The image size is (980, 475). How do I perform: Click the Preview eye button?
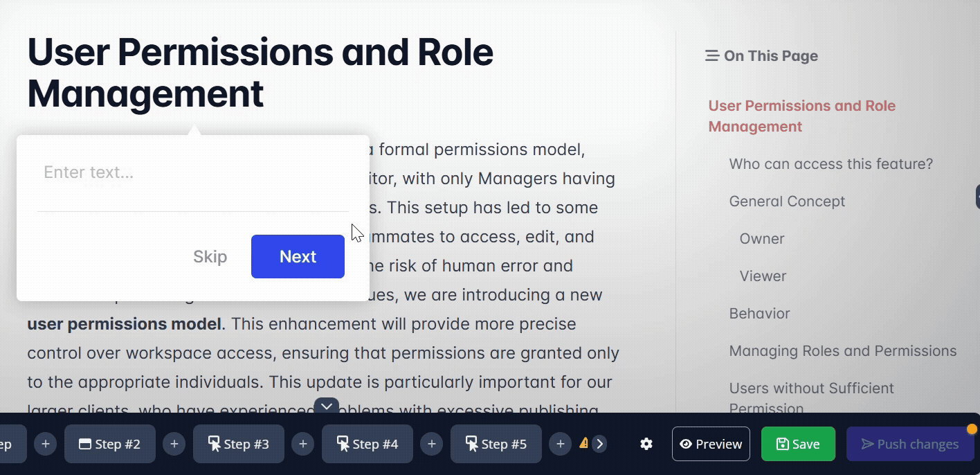pos(711,444)
